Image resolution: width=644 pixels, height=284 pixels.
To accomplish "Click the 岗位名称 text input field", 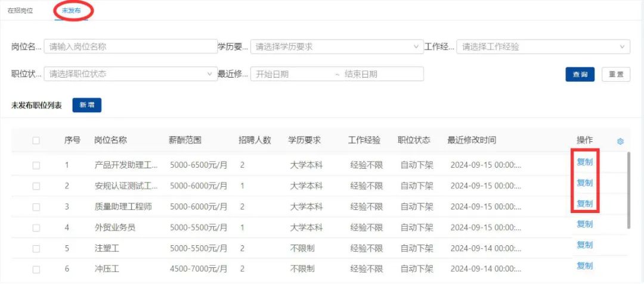I will point(131,47).
